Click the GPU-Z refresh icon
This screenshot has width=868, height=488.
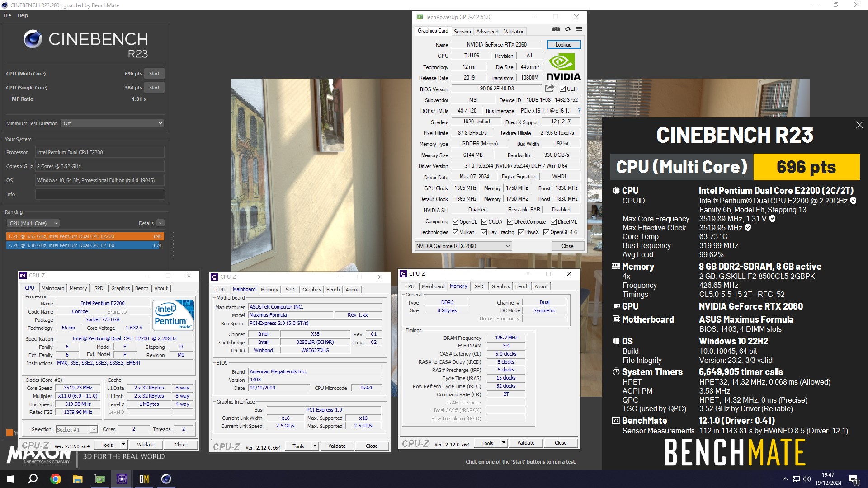567,29
